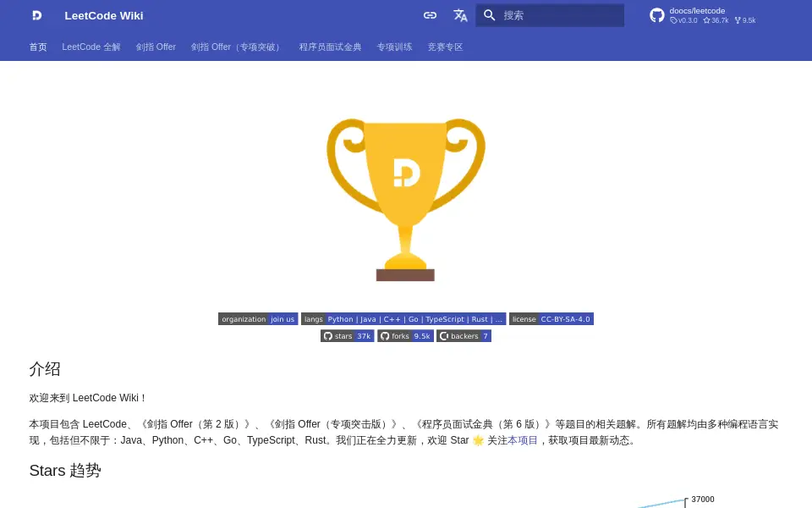Image resolution: width=812 pixels, height=508 pixels.
Task: Follow the 本项目 hyperlink
Action: coord(523,440)
